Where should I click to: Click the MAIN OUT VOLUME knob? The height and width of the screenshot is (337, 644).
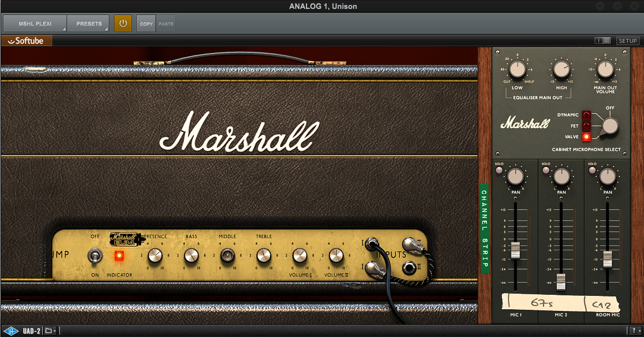click(605, 69)
